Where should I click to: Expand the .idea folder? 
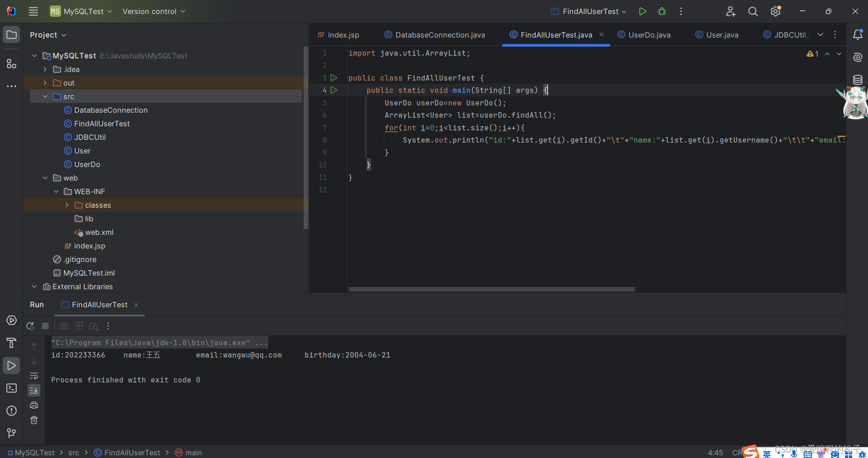[45, 69]
